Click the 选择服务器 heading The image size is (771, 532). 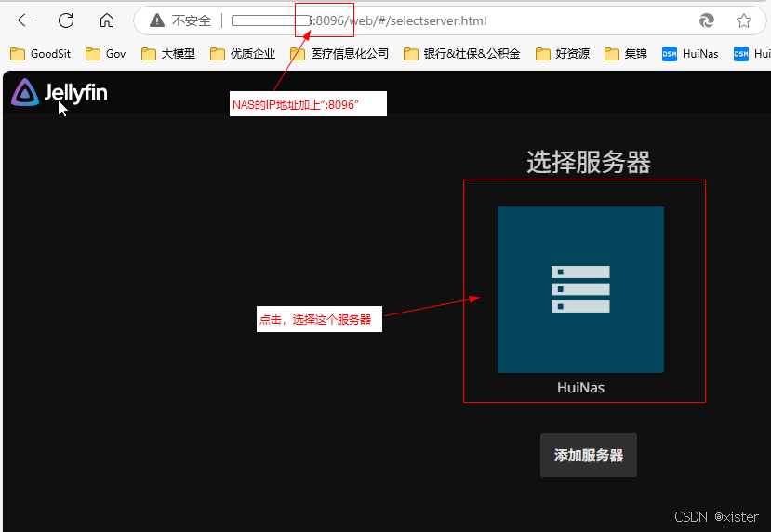[589, 162]
